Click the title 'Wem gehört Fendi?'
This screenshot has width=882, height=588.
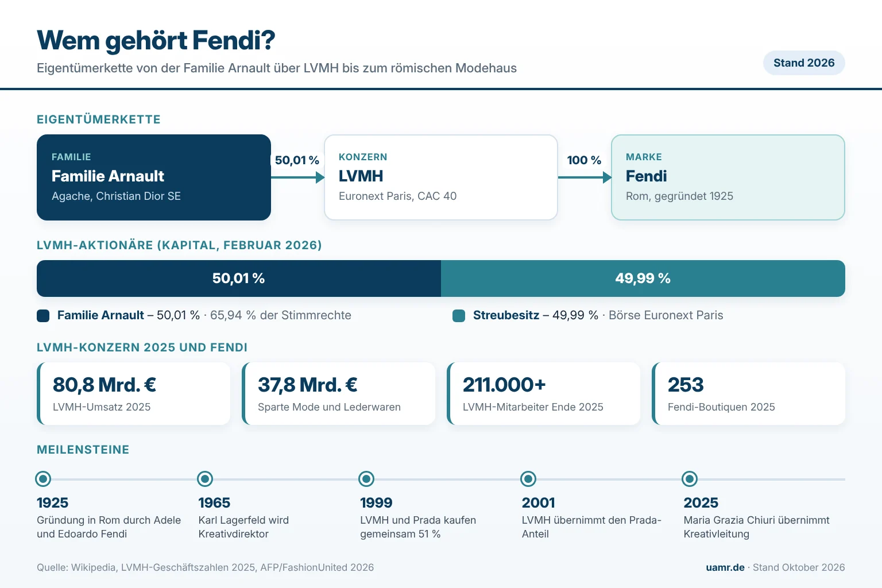(x=156, y=40)
